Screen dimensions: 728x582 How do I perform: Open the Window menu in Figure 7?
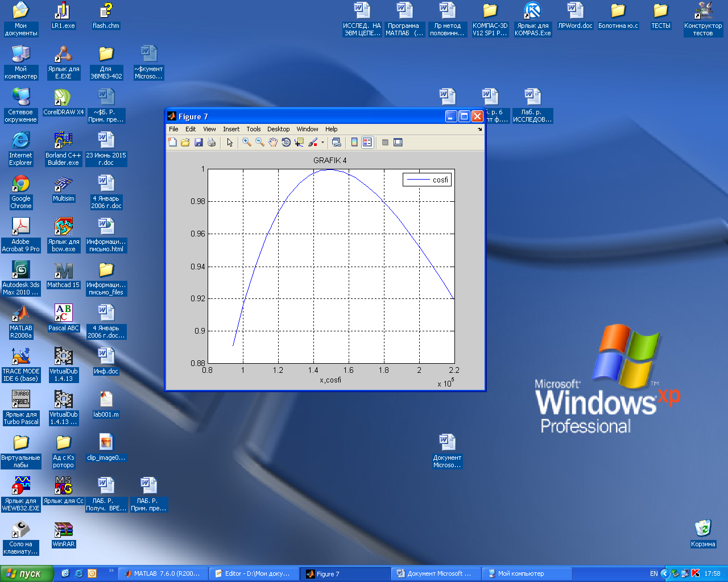tap(307, 129)
